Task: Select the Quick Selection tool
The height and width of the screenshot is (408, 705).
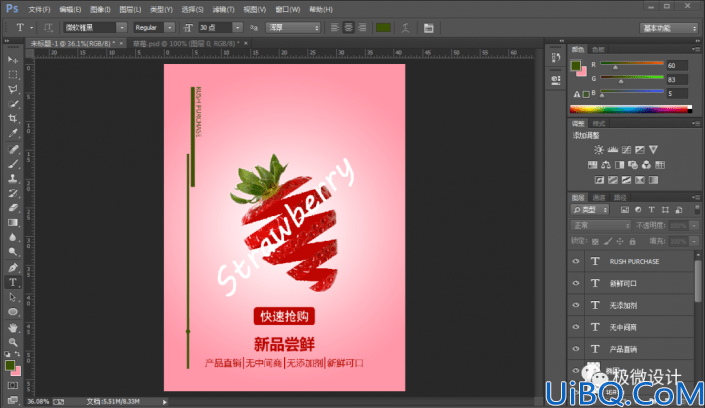Action: point(13,104)
